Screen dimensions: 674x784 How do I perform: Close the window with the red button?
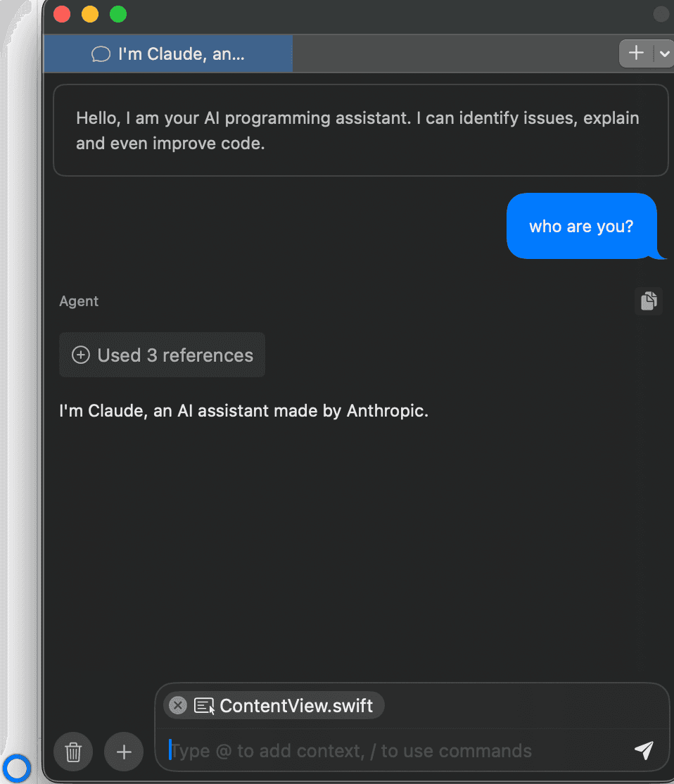62,14
